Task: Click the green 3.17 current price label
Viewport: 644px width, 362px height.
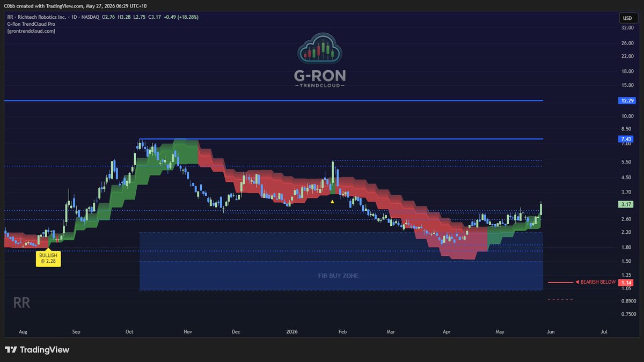Action: (625, 204)
